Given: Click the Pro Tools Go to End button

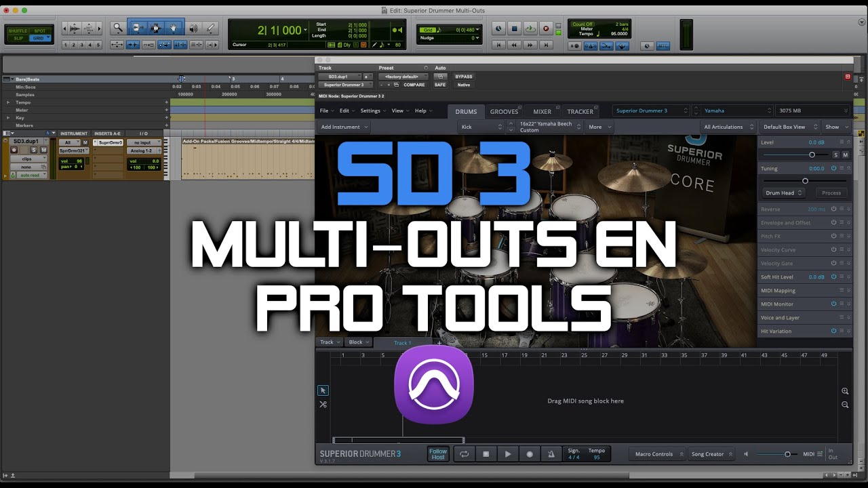Looking at the screenshot, I should [x=546, y=45].
